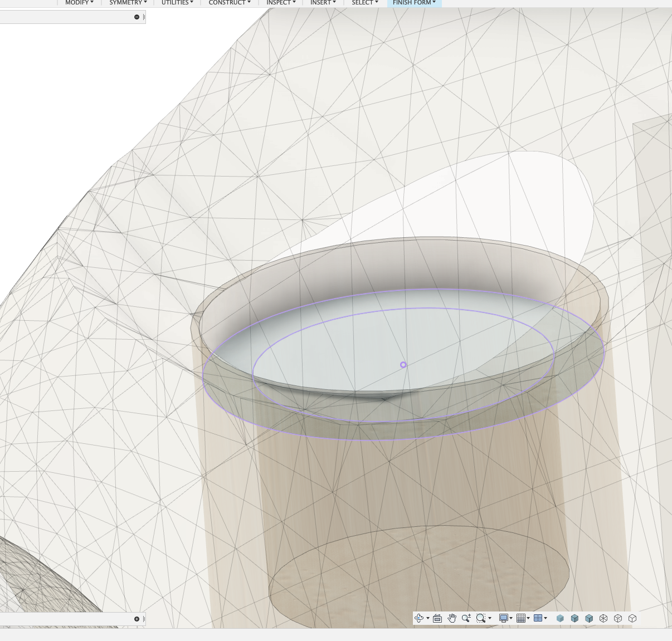The width and height of the screenshot is (672, 641).
Task: Select the Zoom tool
Action: (x=465, y=618)
